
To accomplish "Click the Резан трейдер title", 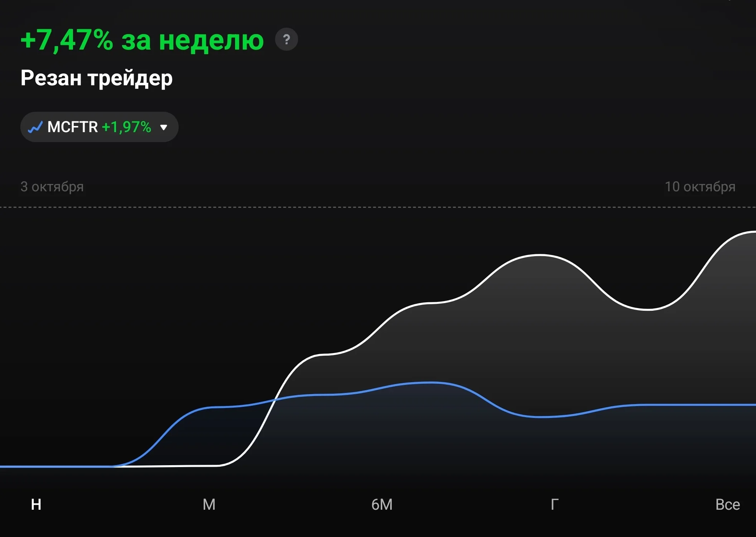I will [x=96, y=78].
